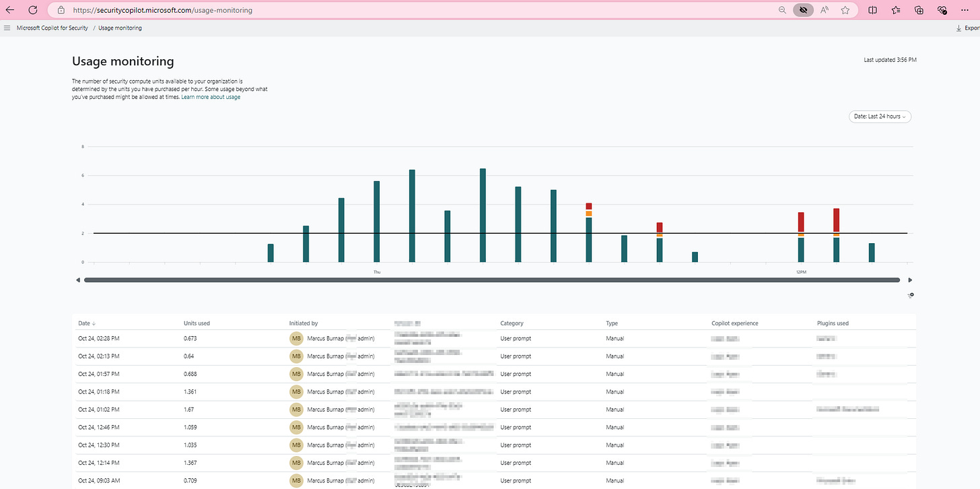The width and height of the screenshot is (980, 489).
Task: Click the chart's right scroll arrow
Action: pos(911,280)
